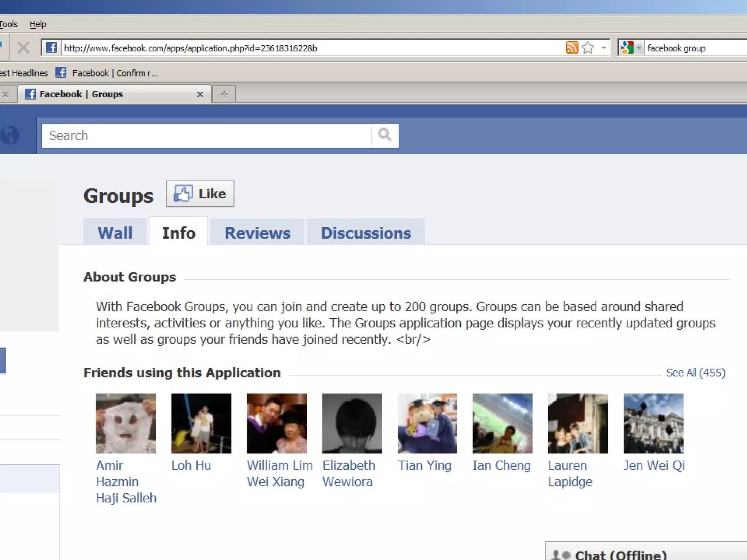Open the Google search engine dropdown

pyautogui.click(x=631, y=48)
